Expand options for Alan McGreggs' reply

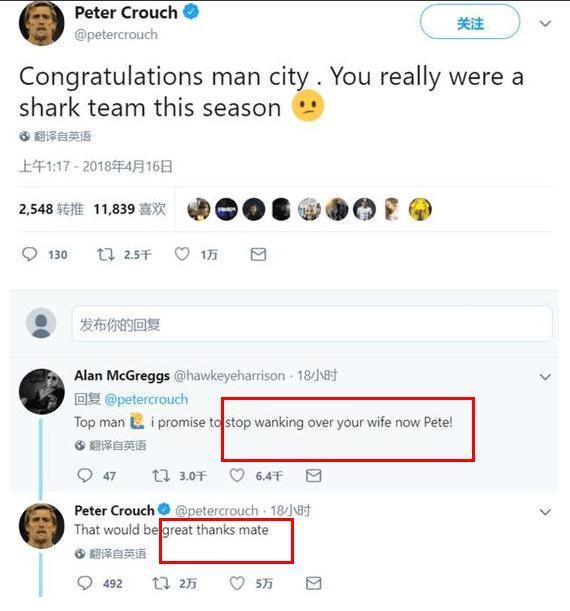(545, 377)
